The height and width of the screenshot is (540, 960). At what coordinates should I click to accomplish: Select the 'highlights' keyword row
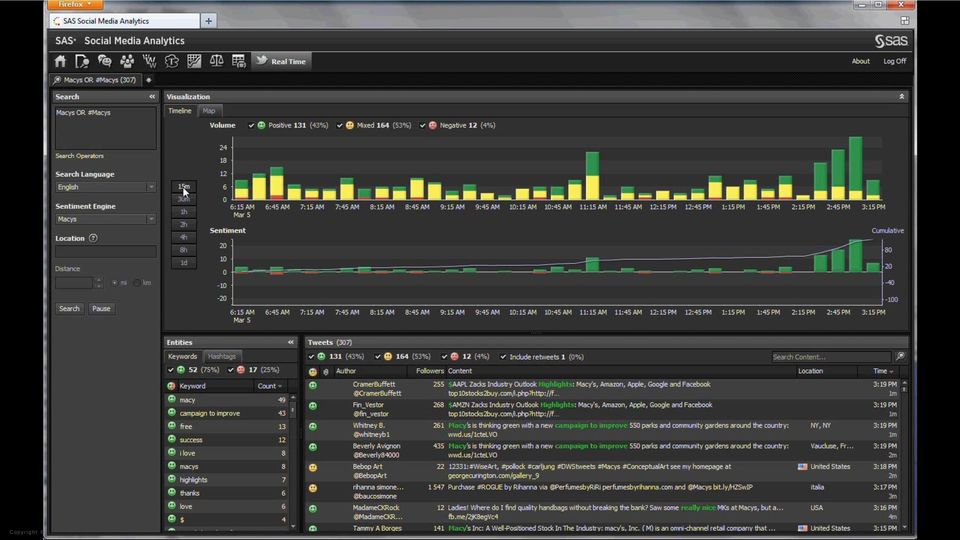[x=227, y=480]
